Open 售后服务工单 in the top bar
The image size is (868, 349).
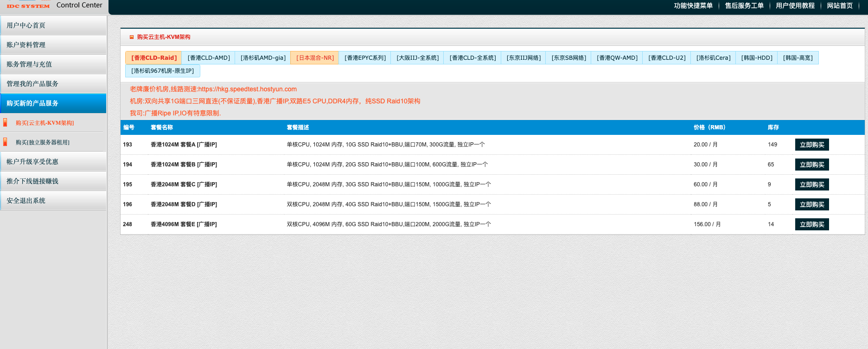tap(744, 6)
